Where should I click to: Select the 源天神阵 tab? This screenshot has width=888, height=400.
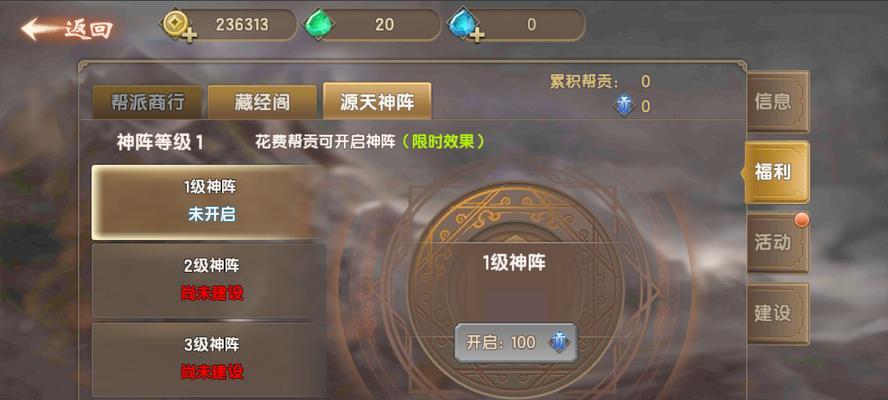[377, 101]
